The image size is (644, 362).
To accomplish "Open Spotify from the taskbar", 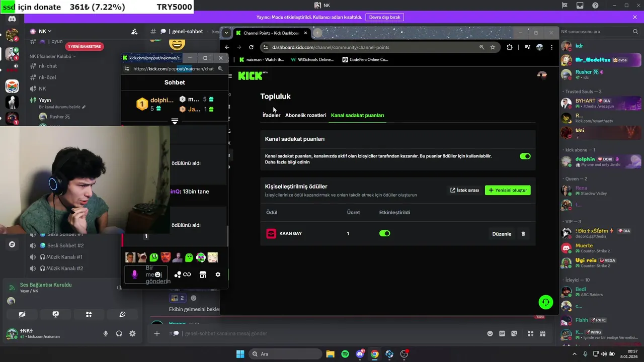I will tap(345, 354).
